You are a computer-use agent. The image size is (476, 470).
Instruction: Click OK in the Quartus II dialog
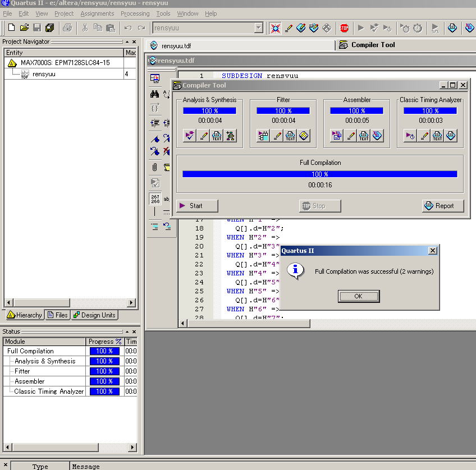359,296
